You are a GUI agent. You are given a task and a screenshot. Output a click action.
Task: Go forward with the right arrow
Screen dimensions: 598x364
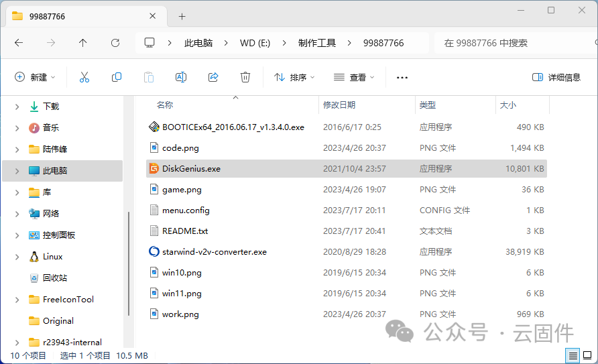tap(51, 43)
